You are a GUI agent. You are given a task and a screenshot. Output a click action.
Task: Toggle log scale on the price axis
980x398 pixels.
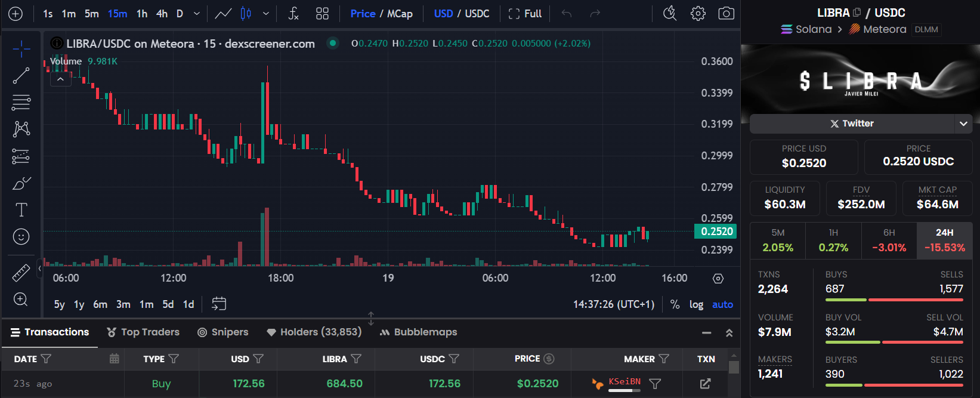[x=696, y=304]
